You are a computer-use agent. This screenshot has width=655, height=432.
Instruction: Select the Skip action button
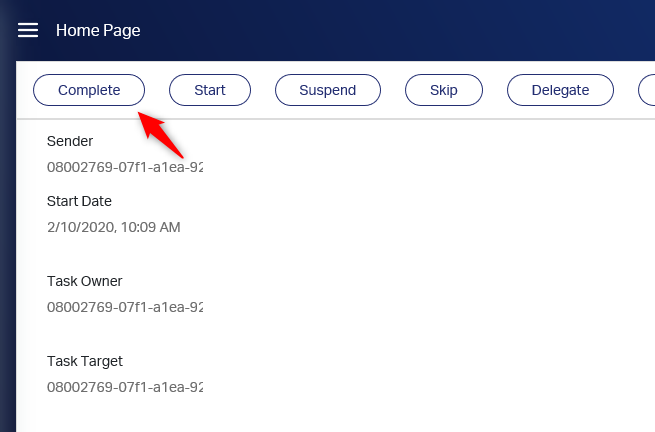point(444,90)
